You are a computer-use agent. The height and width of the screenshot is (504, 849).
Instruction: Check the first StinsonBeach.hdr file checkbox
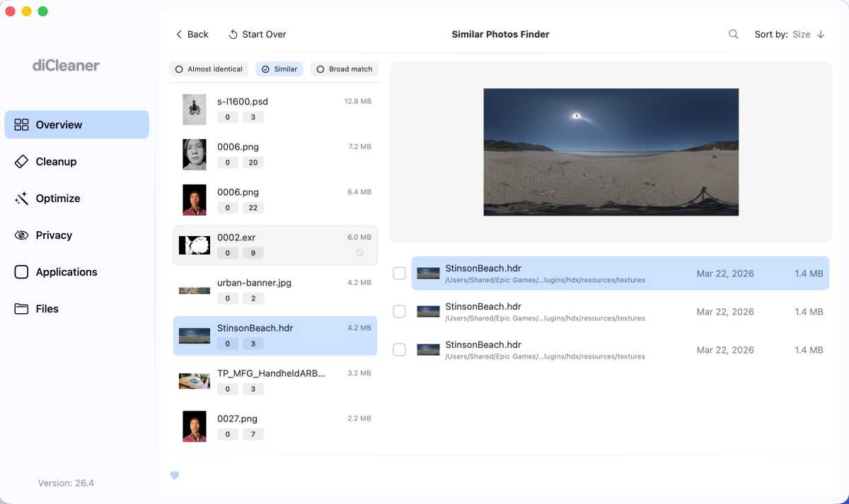(x=399, y=274)
